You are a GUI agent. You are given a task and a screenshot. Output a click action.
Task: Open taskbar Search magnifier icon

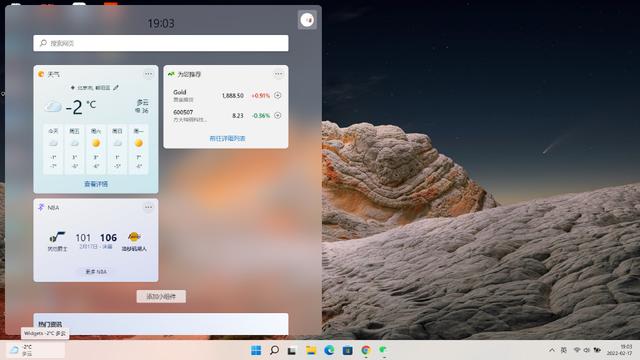[274, 350]
